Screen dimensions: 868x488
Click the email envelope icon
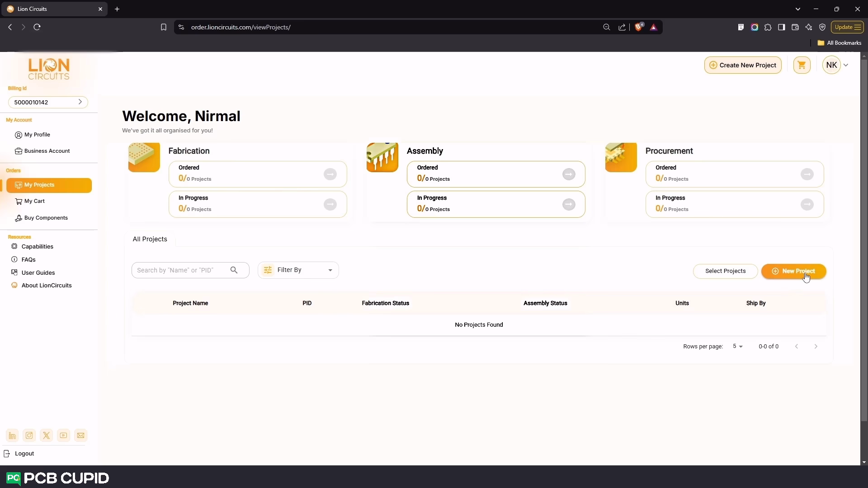click(80, 436)
